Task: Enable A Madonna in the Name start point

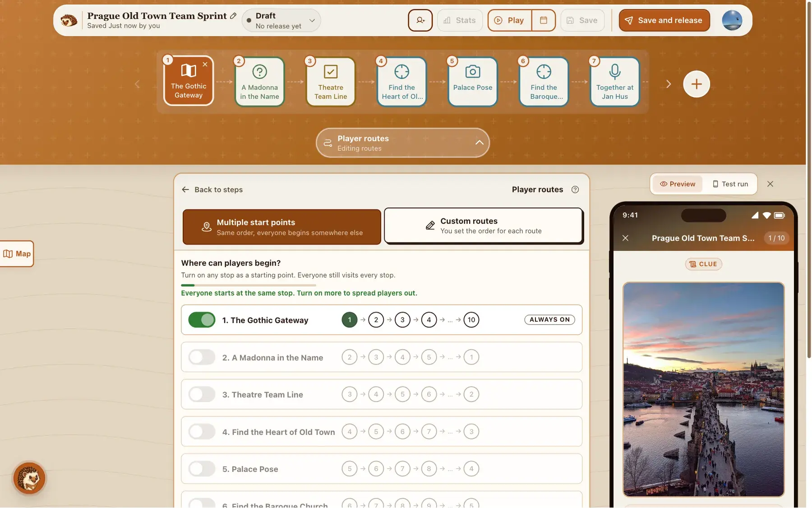Action: [x=202, y=357]
